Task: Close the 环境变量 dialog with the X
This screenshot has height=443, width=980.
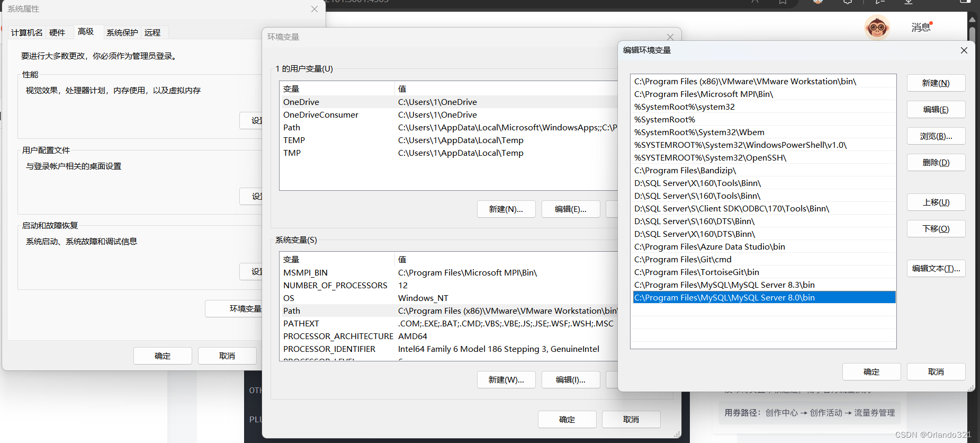Action: click(x=670, y=37)
